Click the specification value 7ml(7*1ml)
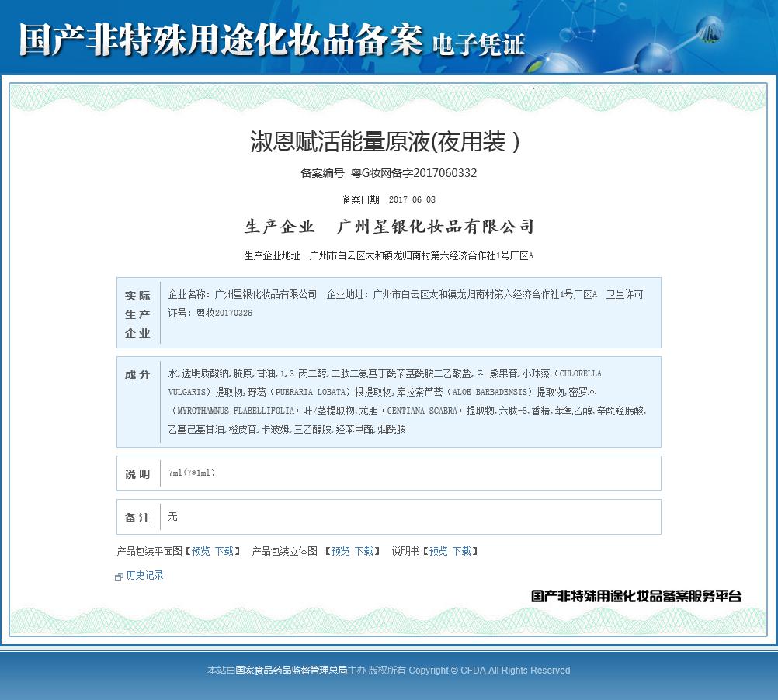This screenshot has width=778, height=700. (192, 473)
